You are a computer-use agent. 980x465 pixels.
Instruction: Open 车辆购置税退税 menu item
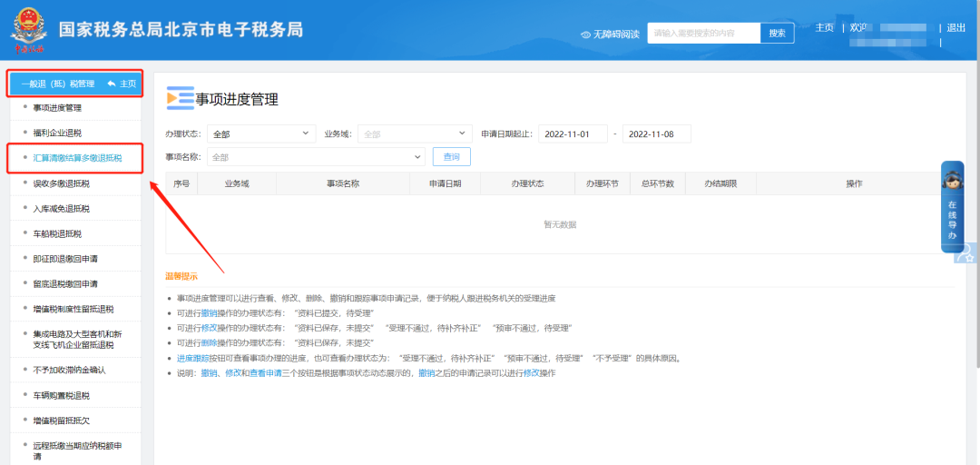pyautogui.click(x=62, y=396)
